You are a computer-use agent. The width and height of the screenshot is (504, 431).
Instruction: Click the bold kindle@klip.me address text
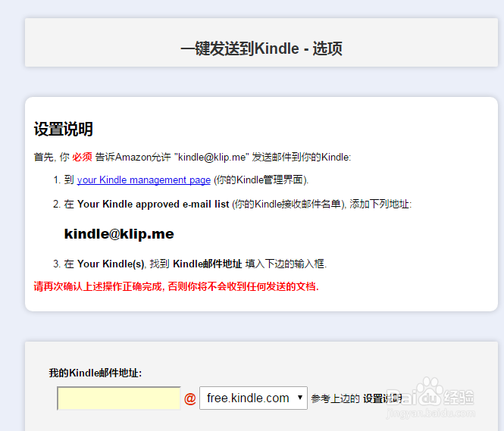pos(119,234)
